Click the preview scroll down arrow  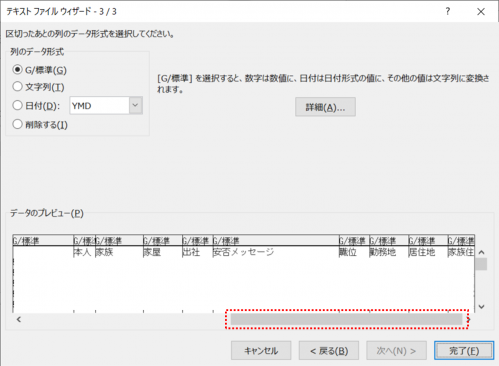481,306
